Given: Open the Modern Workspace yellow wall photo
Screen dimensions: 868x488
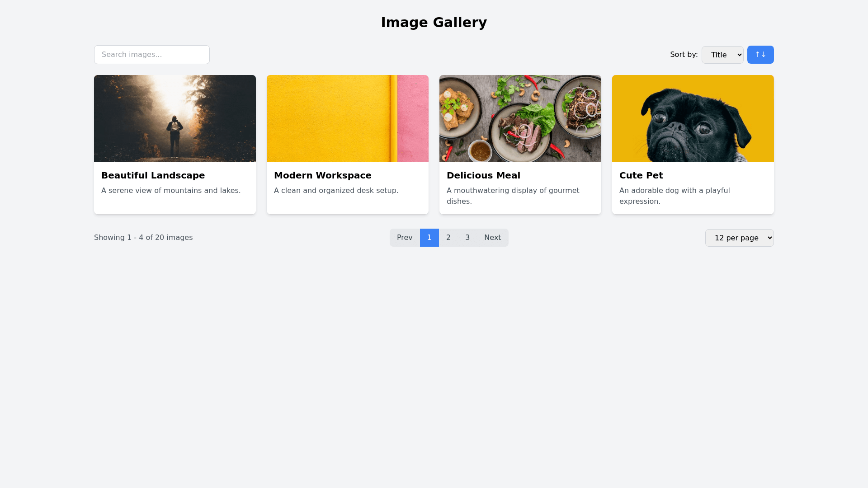Looking at the screenshot, I should [x=347, y=118].
